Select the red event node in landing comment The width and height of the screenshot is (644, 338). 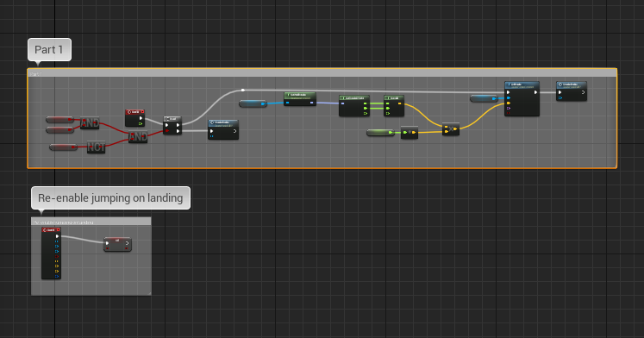pyautogui.click(x=52, y=253)
